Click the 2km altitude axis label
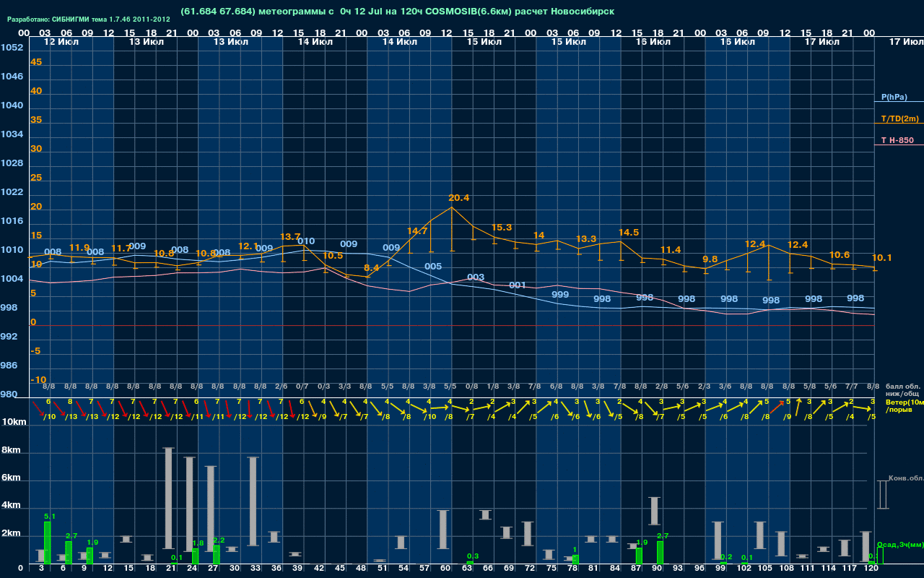 (x=12, y=534)
